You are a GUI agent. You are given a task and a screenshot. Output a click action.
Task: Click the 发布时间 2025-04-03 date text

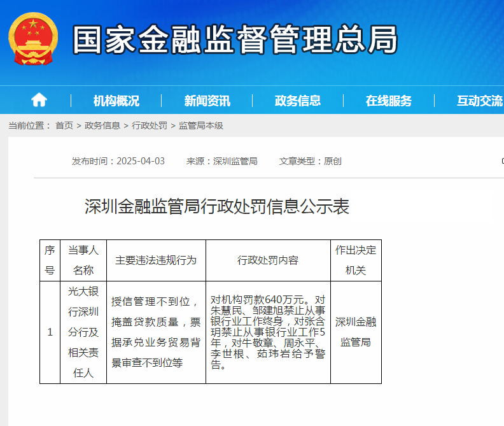point(118,161)
